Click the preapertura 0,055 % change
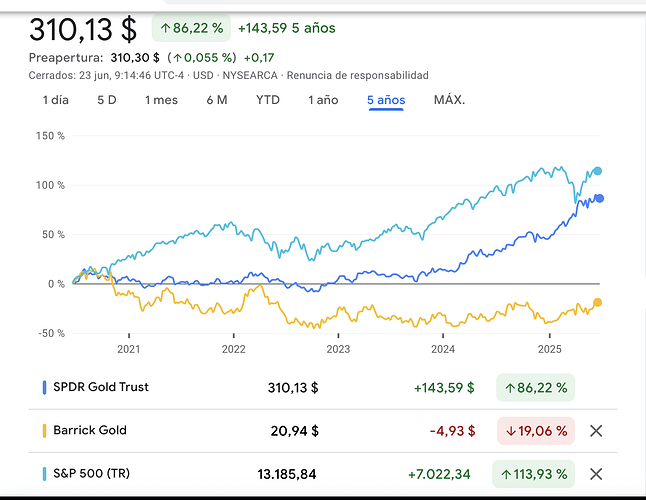The width and height of the screenshot is (646, 500). pos(202,58)
